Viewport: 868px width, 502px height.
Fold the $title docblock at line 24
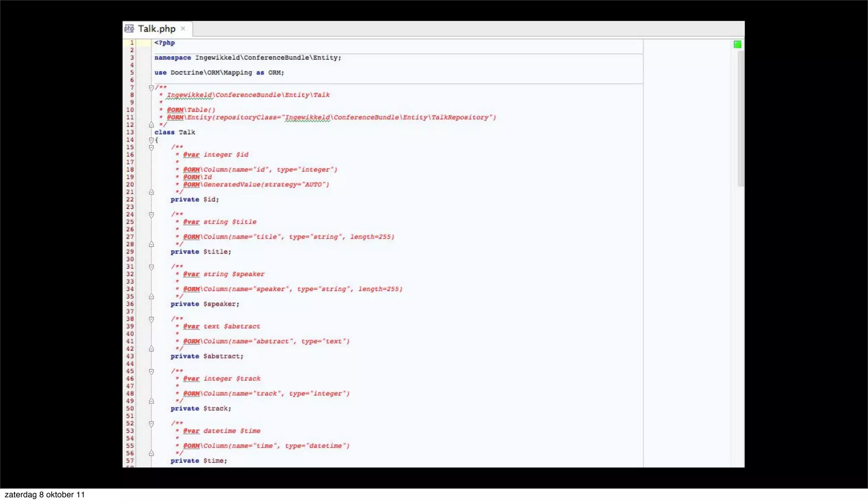coord(151,215)
